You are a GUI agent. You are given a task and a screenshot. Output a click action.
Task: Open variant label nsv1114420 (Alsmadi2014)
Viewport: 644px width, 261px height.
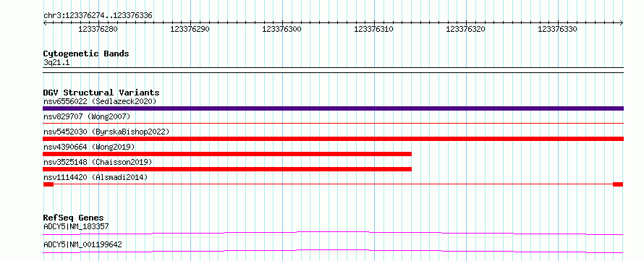[96, 177]
